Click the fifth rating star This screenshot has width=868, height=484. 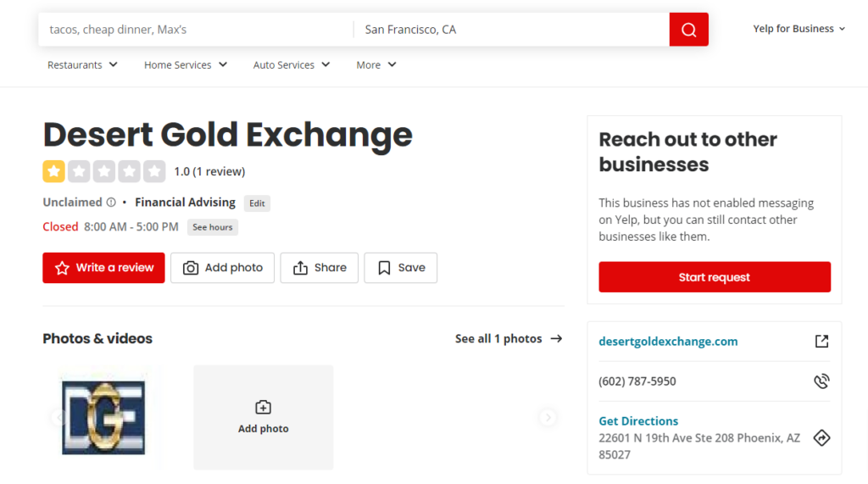point(154,172)
